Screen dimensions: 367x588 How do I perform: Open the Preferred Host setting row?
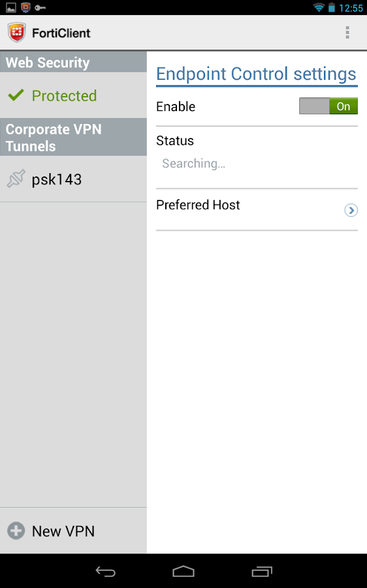point(257,210)
